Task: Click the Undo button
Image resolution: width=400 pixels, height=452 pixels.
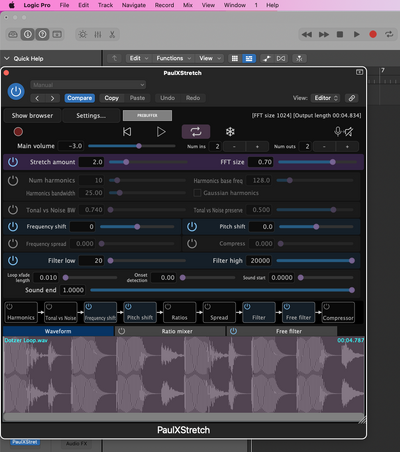Action: (167, 98)
